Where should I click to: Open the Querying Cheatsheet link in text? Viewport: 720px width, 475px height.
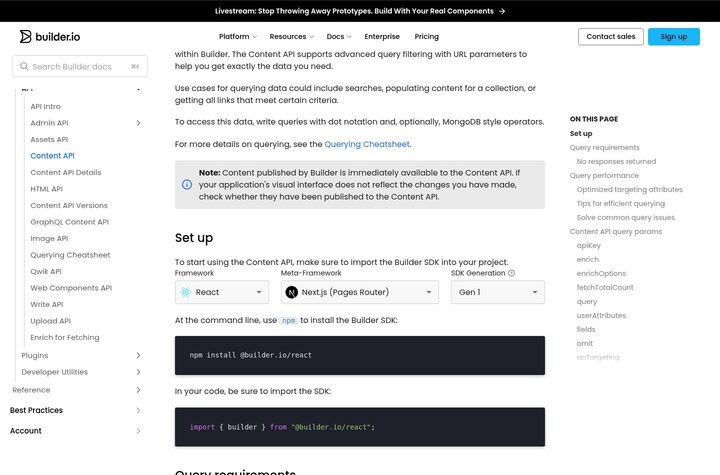(367, 144)
